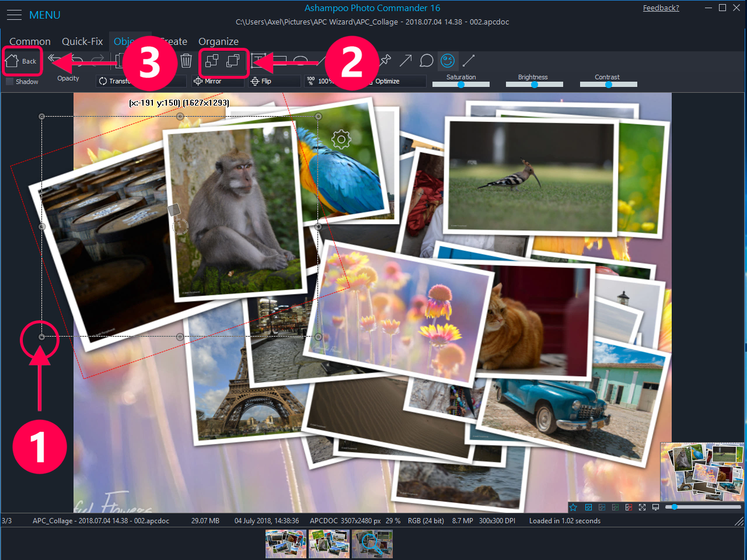Select the Line drawing tool
The image size is (747, 560).
pos(469,61)
